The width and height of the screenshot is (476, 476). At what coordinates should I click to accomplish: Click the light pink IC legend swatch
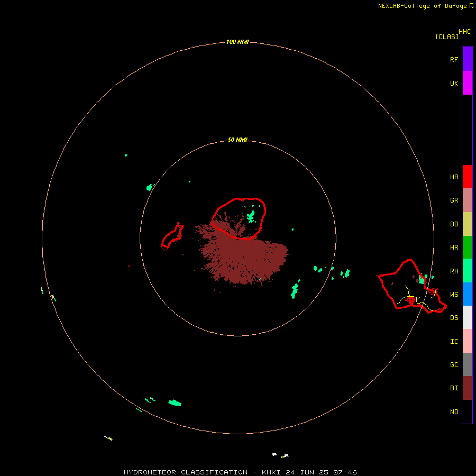(467, 341)
